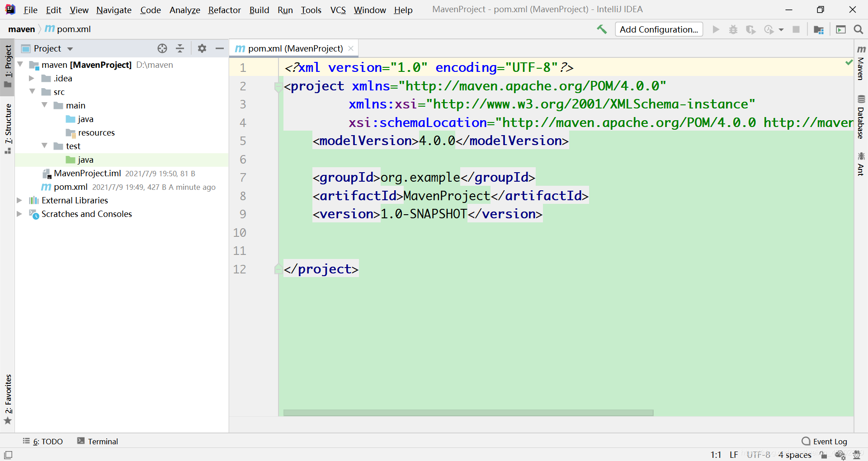Open the Navigate menu
This screenshot has width=868, height=461.
114,9
